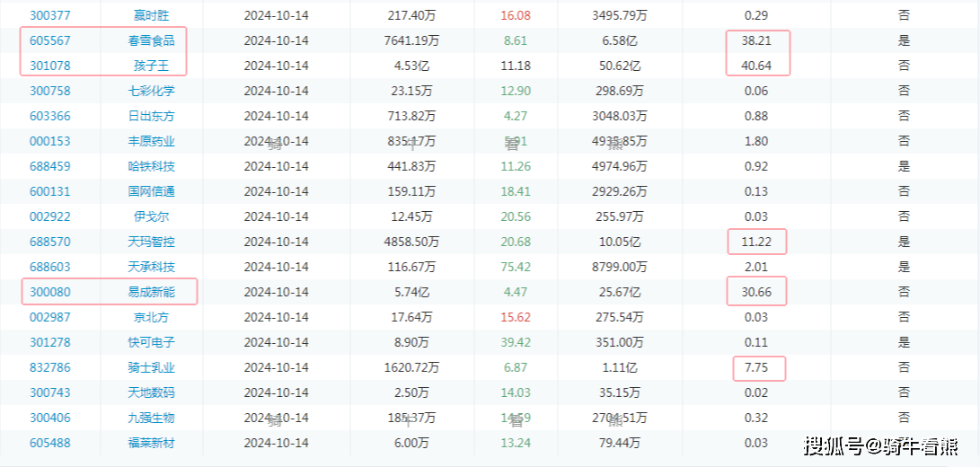Open stock code 300406 link
This screenshot has width=980, height=467.
point(50,418)
